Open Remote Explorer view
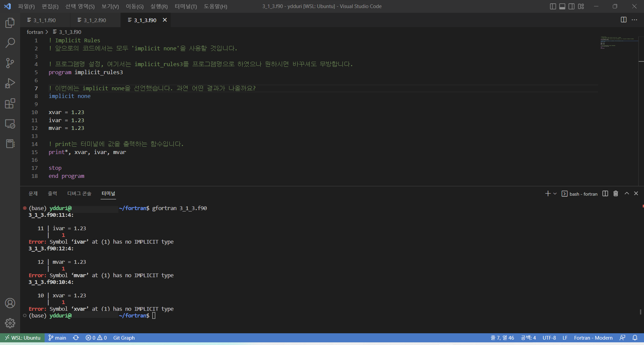Image resolution: width=644 pixels, height=345 pixels. [10, 124]
